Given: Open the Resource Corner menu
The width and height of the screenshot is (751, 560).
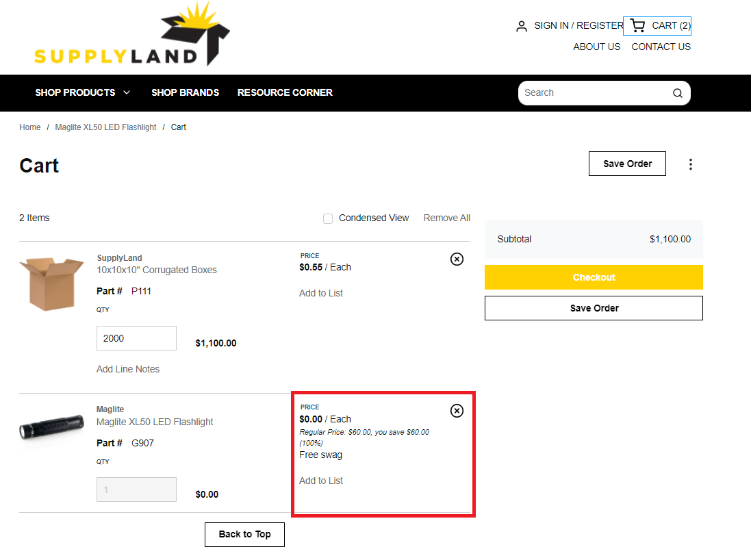Looking at the screenshot, I should click(x=285, y=92).
